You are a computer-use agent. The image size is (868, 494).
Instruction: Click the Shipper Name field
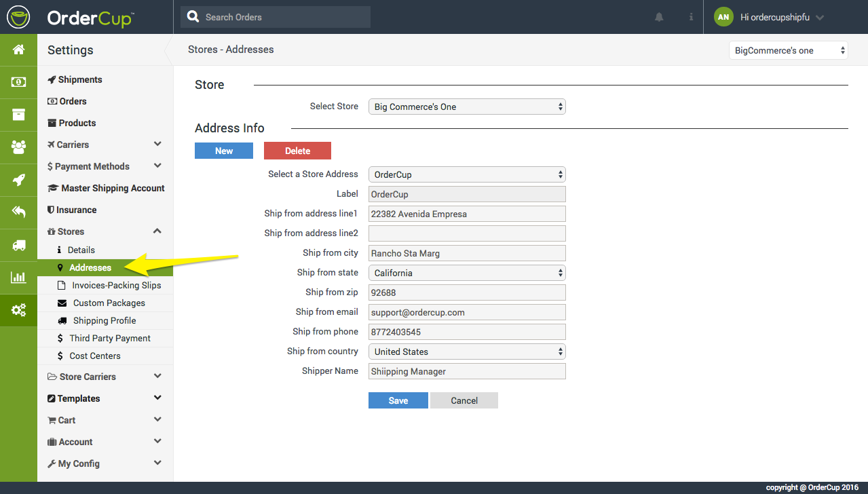click(x=467, y=371)
